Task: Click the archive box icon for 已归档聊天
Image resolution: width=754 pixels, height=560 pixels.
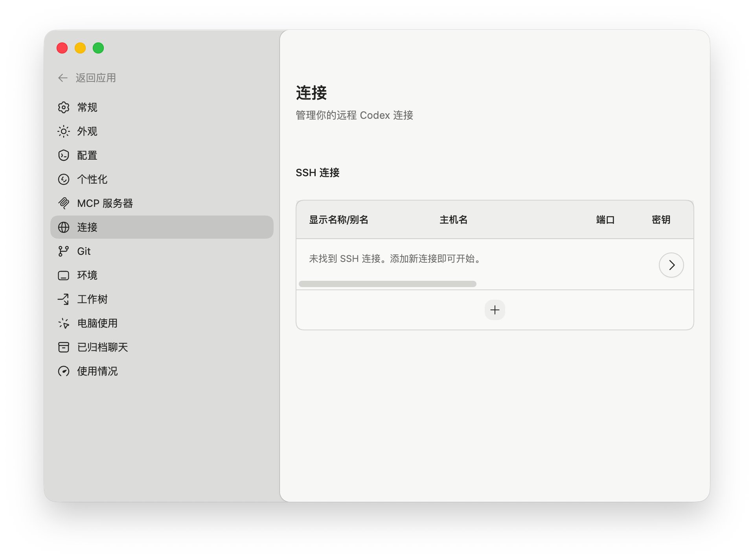Action: point(63,347)
